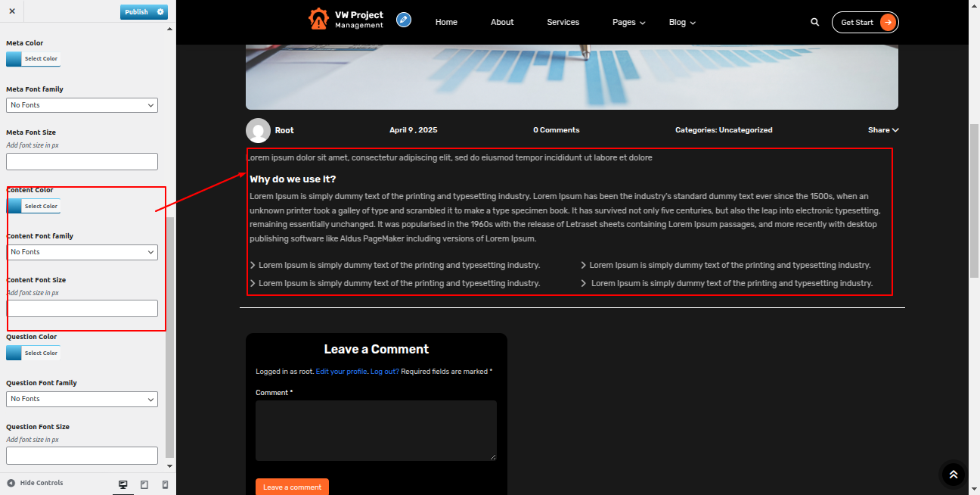
Task: Click the Root author avatar
Action: [258, 130]
